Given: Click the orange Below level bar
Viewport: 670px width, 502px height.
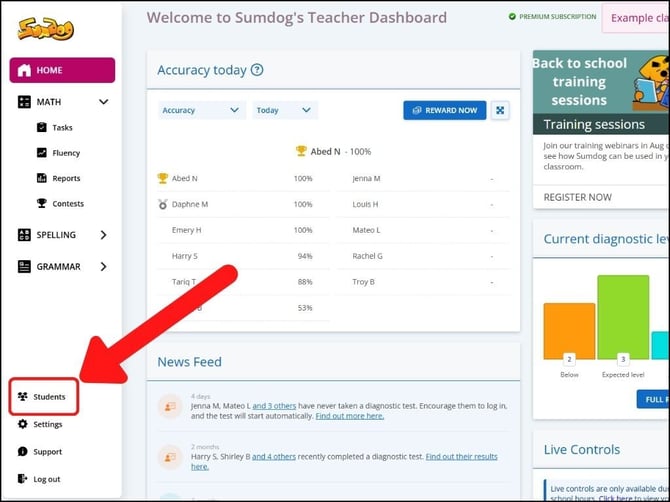Looking at the screenshot, I should [569, 331].
